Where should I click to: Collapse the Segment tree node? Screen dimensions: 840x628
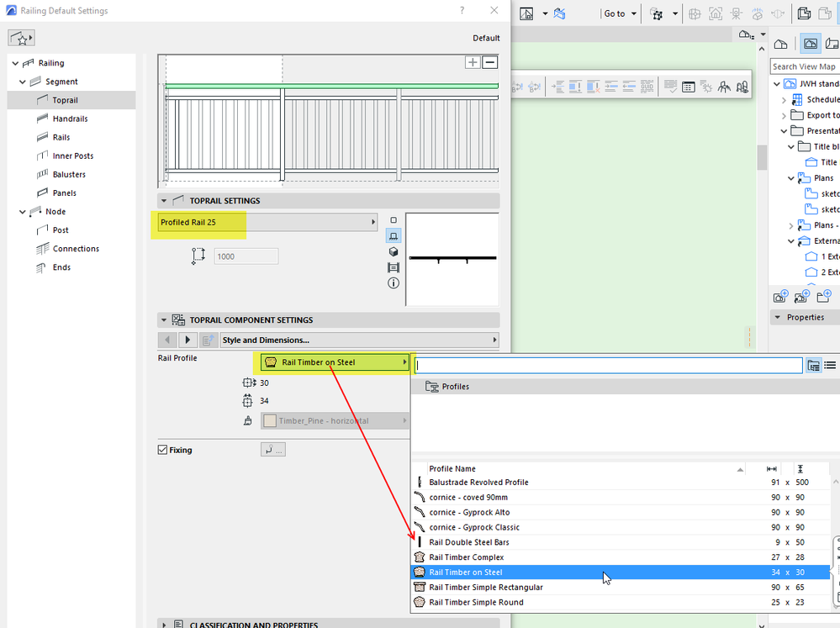coord(23,82)
